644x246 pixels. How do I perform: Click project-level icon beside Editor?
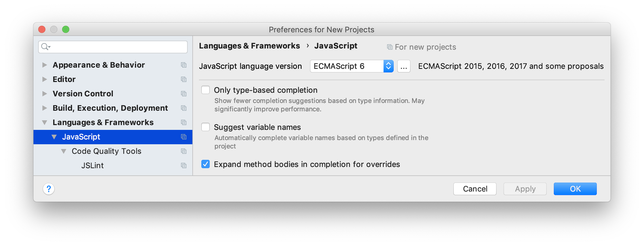click(x=184, y=79)
